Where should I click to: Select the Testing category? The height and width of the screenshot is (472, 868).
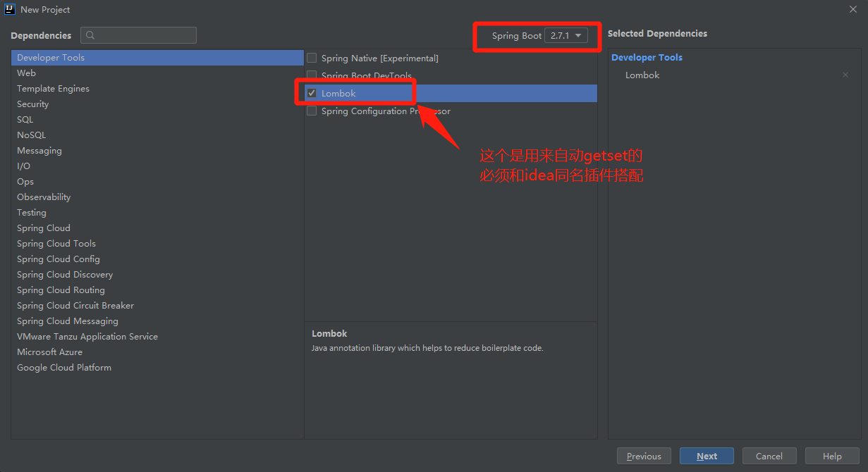coord(157,213)
